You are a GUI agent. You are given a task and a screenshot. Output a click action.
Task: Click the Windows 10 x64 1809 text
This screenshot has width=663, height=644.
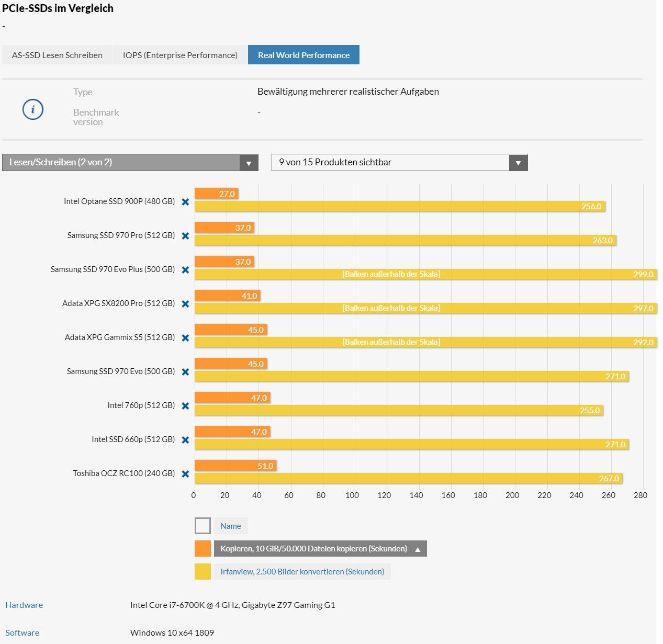click(172, 632)
